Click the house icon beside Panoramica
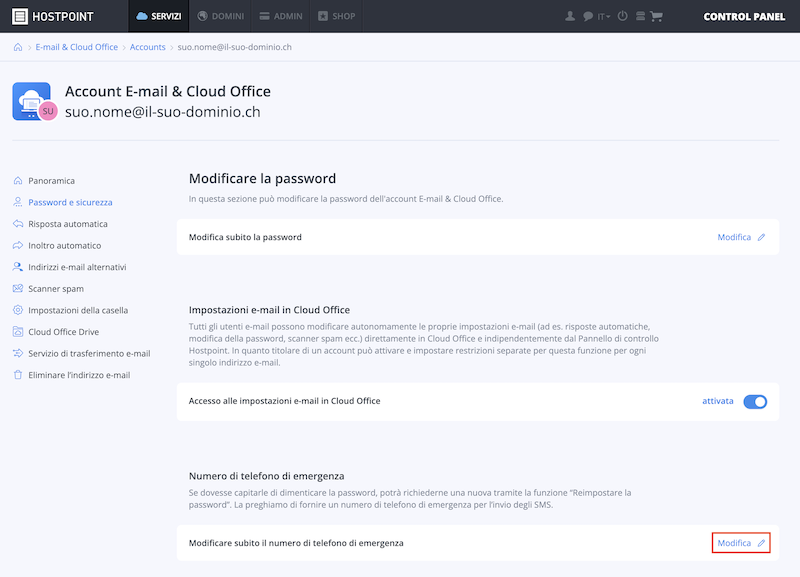Screen dimensions: 800x577 click(18, 181)
